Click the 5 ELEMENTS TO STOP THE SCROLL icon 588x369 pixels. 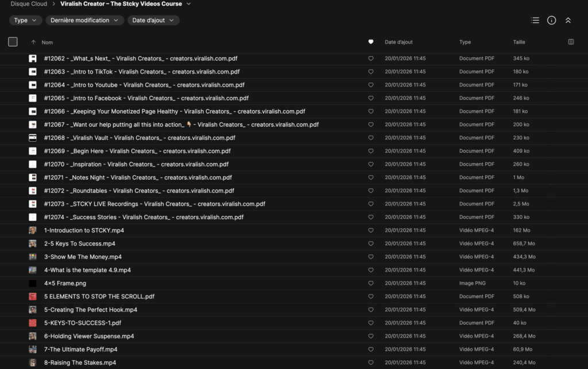coord(33,297)
